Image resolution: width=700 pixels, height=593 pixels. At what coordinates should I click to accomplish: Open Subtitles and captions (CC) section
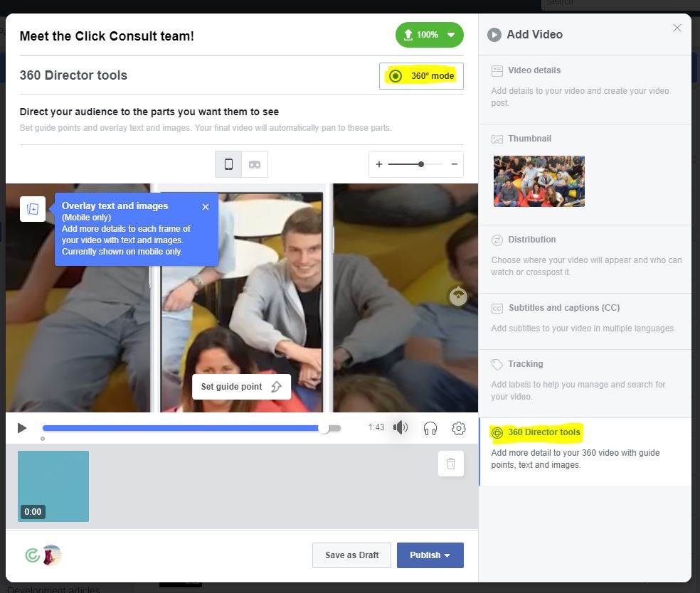[585, 321]
